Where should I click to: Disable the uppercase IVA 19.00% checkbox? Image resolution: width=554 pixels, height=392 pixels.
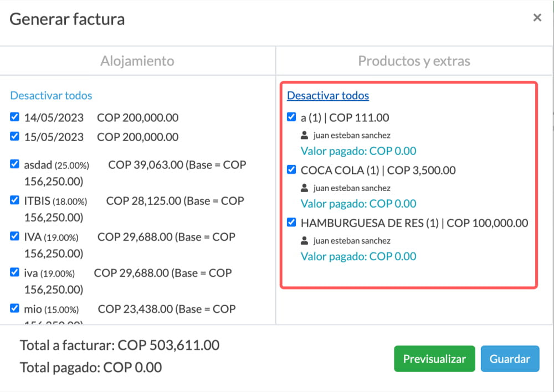pos(14,236)
